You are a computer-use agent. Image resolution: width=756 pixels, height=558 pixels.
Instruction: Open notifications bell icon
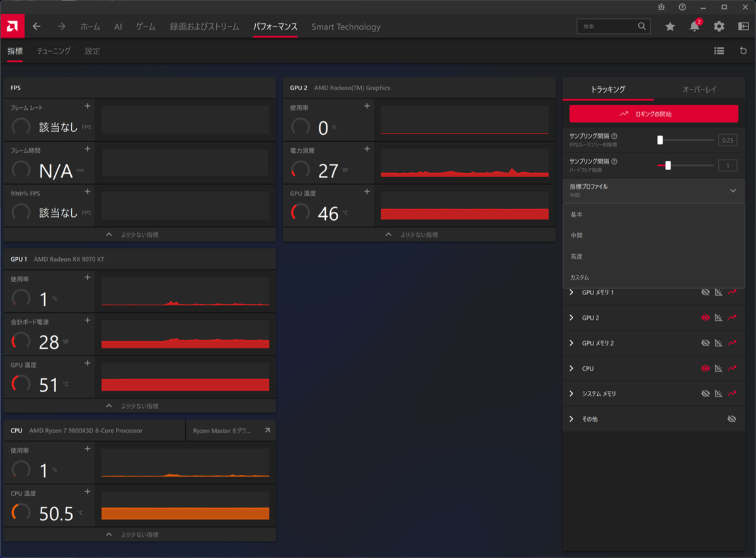(x=694, y=26)
